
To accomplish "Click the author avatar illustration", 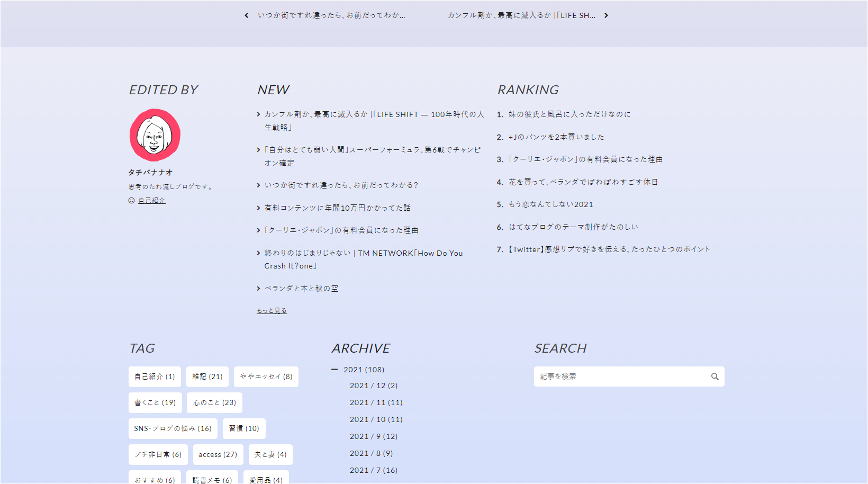I will point(155,136).
